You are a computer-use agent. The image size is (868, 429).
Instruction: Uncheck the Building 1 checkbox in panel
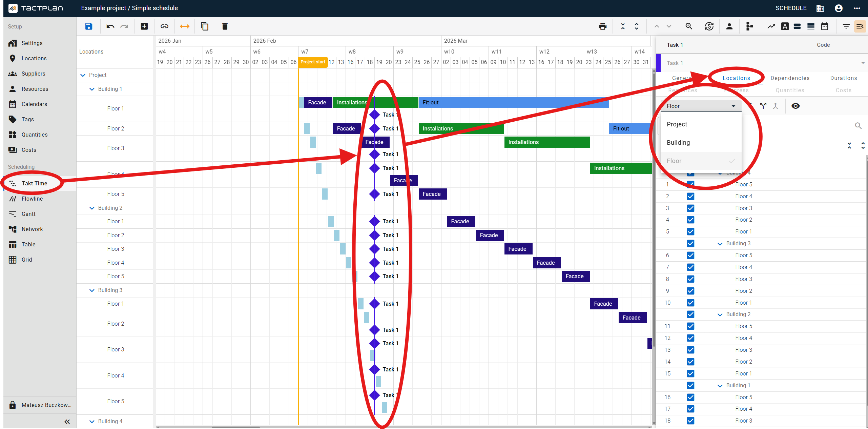click(690, 386)
